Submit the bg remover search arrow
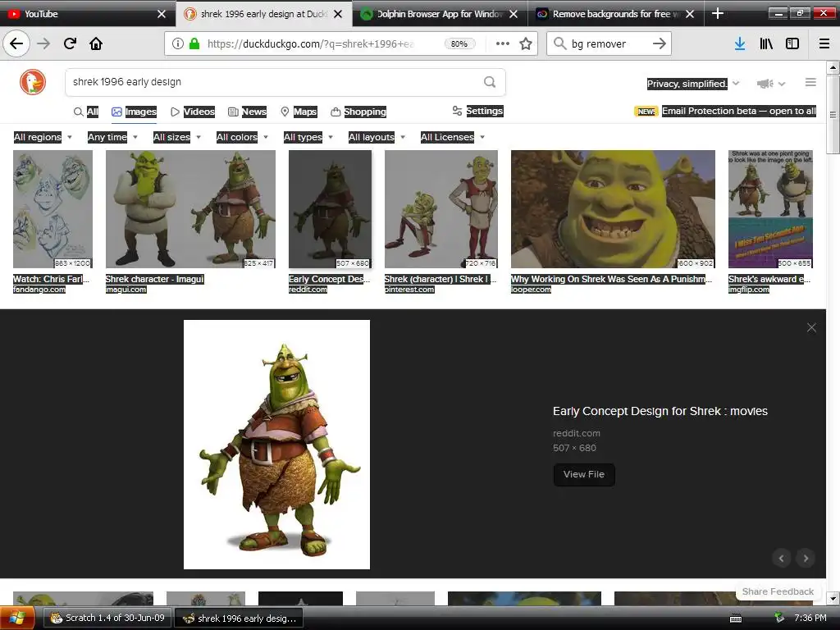This screenshot has height=630, width=840. tap(660, 43)
